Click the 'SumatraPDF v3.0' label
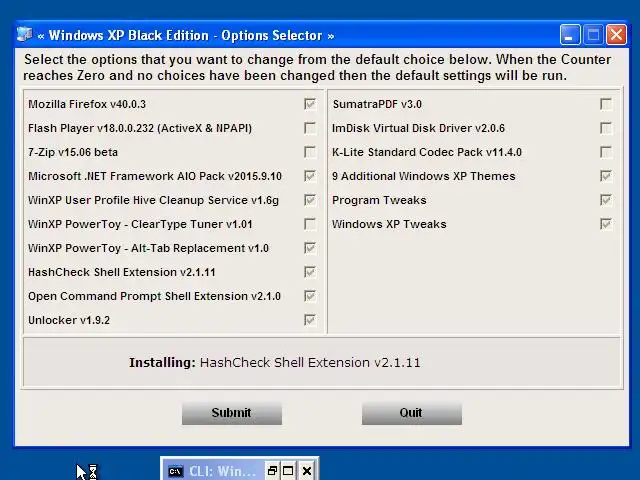 coord(377,104)
